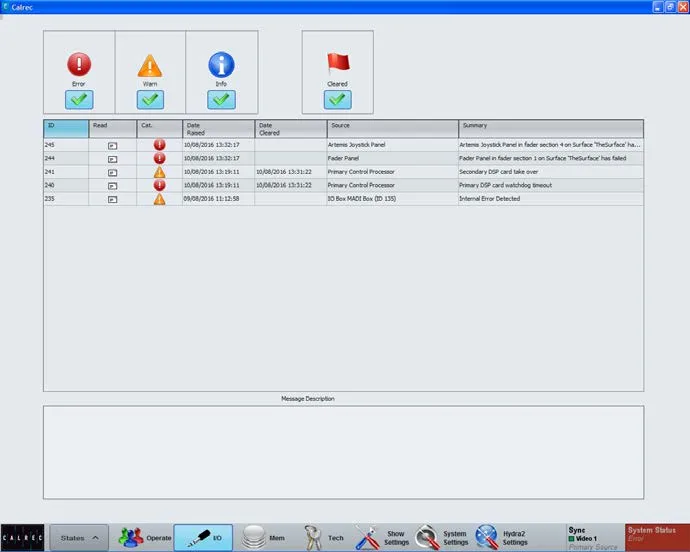Sort by the Summary column header

pyautogui.click(x=551, y=129)
